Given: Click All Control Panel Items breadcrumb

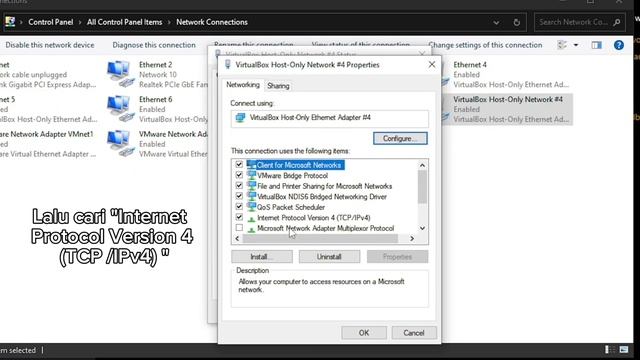Looking at the screenshot, I should [x=124, y=22].
